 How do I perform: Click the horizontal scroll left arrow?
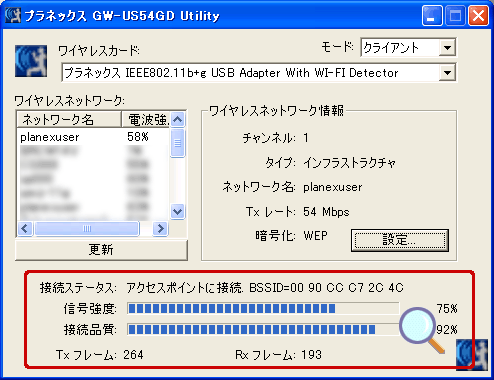[x=25, y=229]
